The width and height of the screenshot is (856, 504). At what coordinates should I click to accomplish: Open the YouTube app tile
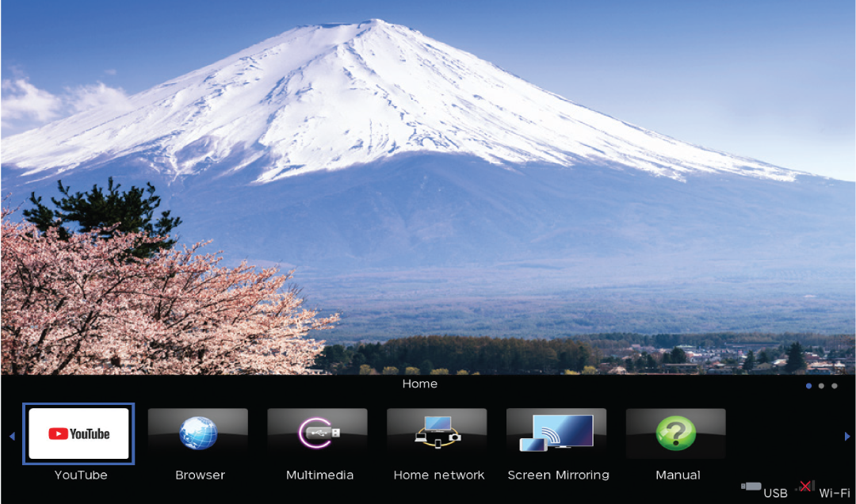click(78, 433)
